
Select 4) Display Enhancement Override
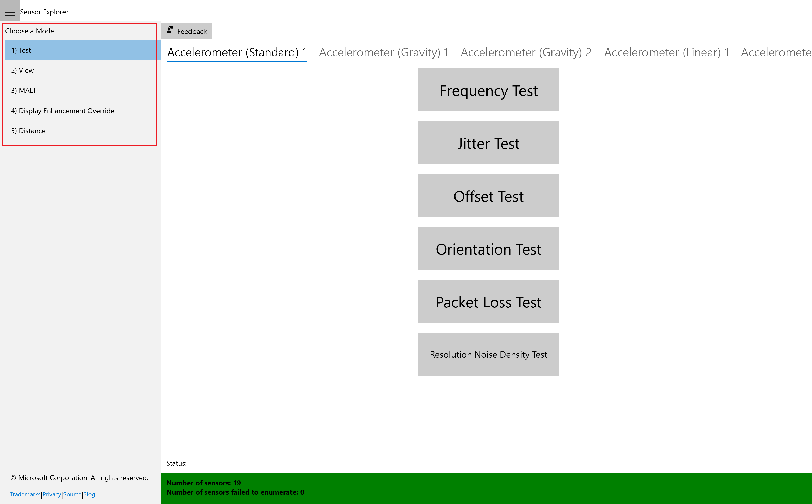[63, 110]
